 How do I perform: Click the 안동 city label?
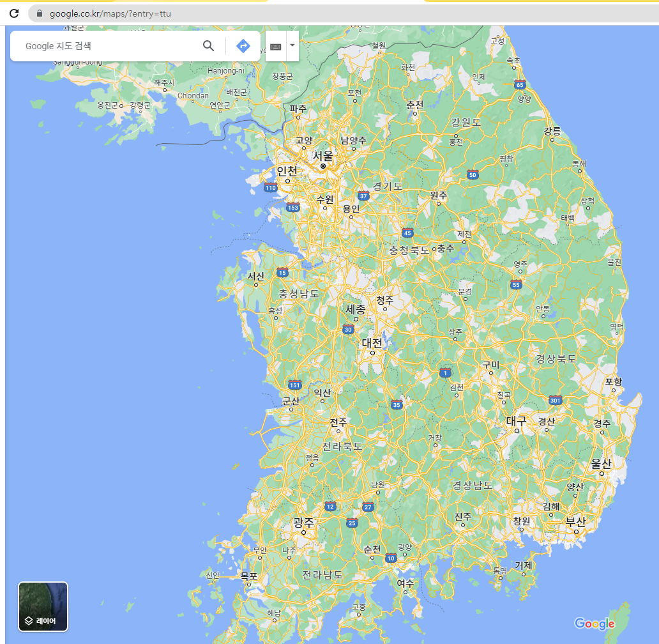point(543,309)
